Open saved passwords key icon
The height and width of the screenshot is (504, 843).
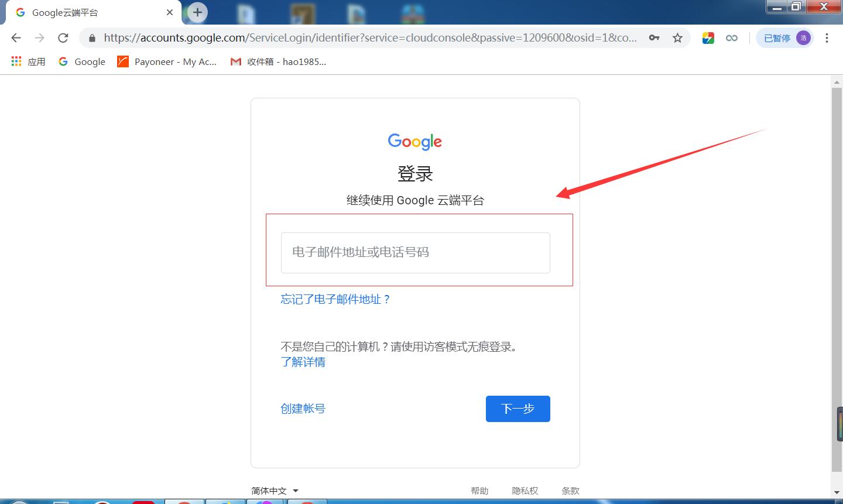pyautogui.click(x=654, y=38)
